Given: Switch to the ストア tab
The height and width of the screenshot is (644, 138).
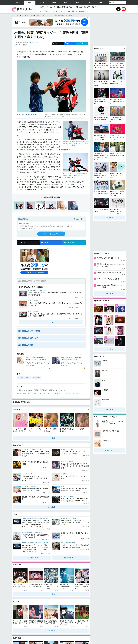Looking at the screenshot, I should tap(89, 2).
